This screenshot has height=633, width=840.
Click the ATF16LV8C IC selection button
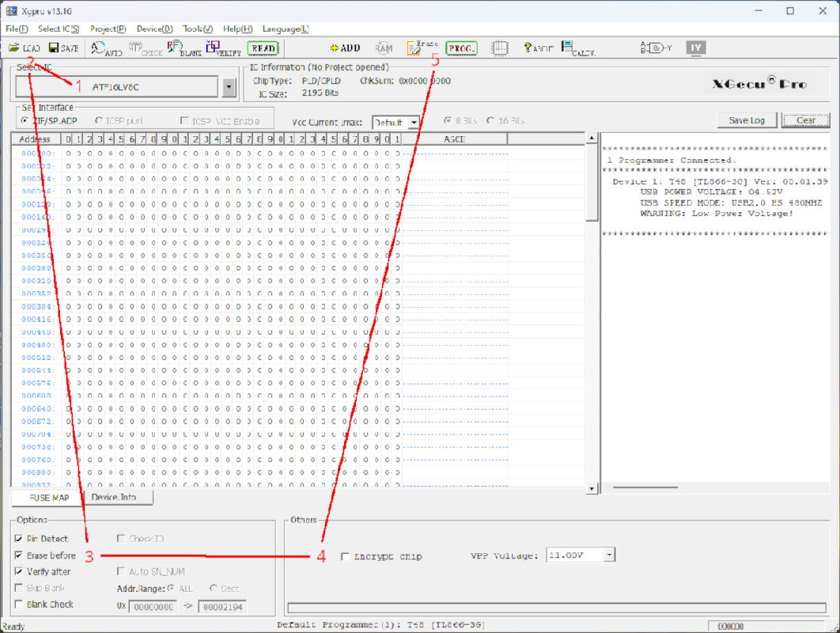pos(116,87)
